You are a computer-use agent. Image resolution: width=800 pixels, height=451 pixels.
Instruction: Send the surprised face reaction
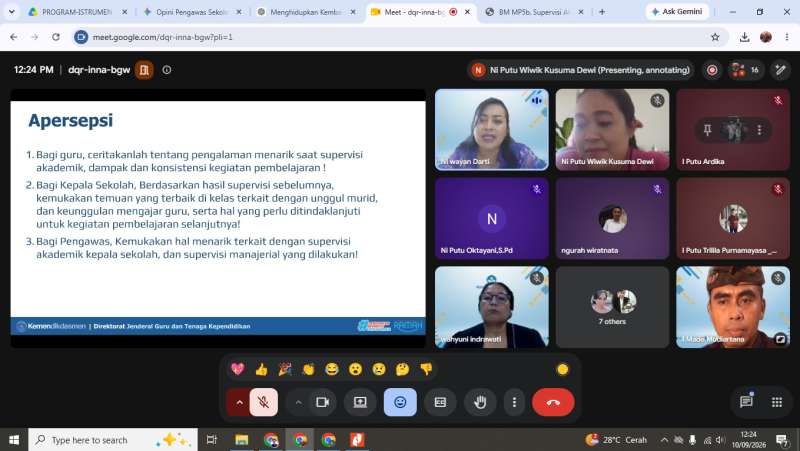tap(355, 369)
